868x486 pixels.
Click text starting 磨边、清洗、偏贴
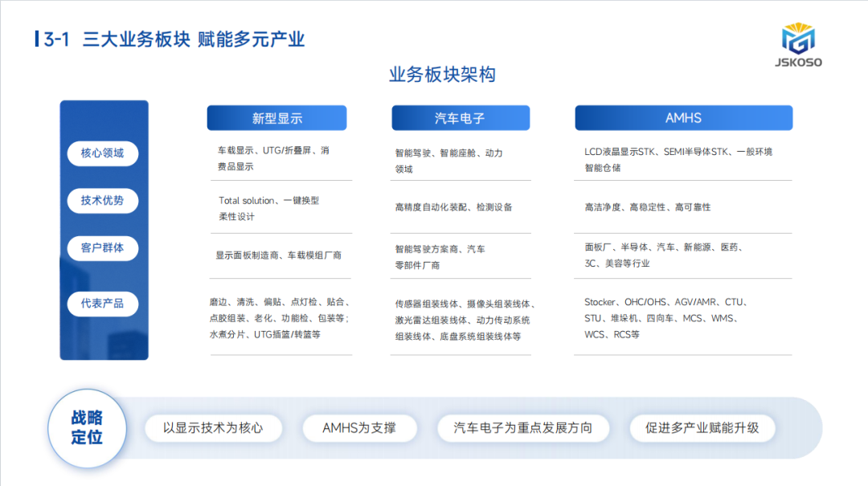pos(279,318)
